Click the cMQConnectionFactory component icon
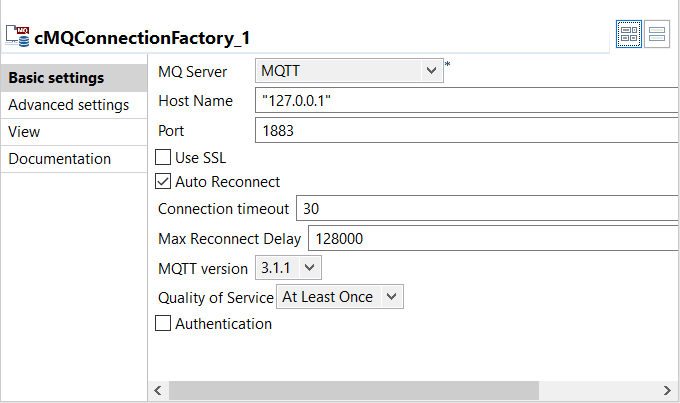 click(17, 36)
